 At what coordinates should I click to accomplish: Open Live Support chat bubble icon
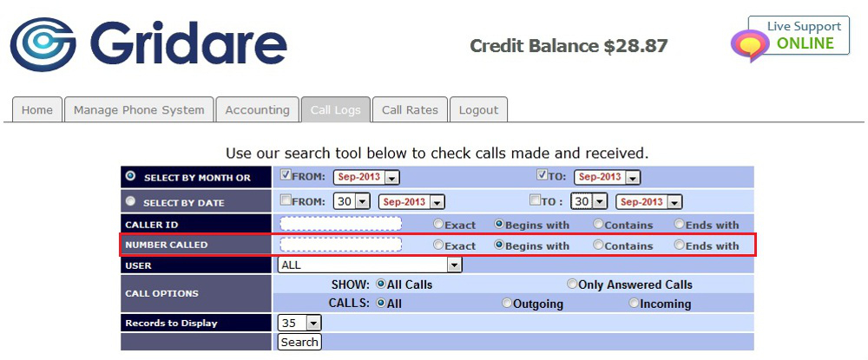coord(749,46)
